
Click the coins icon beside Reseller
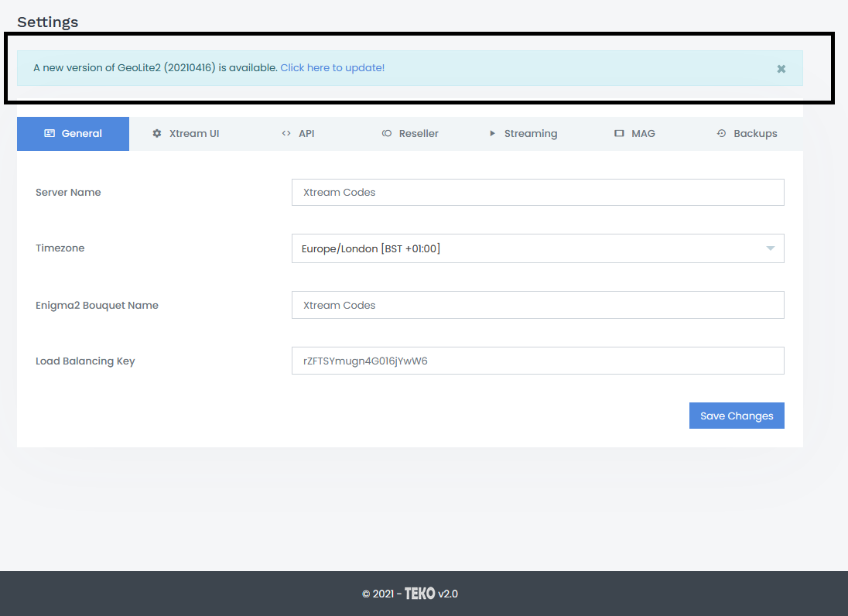(x=387, y=134)
